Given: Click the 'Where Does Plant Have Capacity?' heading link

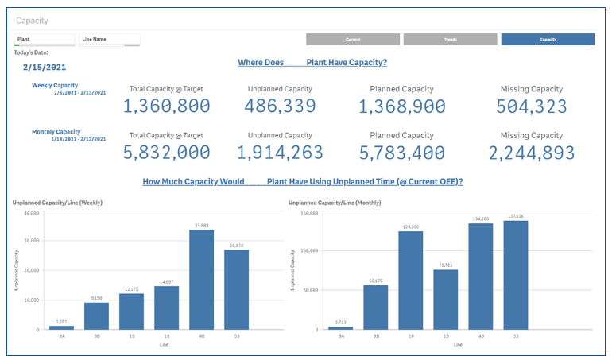Looking at the screenshot, I should tap(312, 63).
